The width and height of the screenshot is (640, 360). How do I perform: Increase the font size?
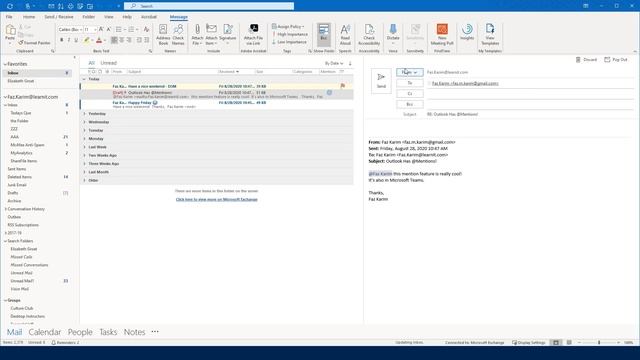point(101,29)
